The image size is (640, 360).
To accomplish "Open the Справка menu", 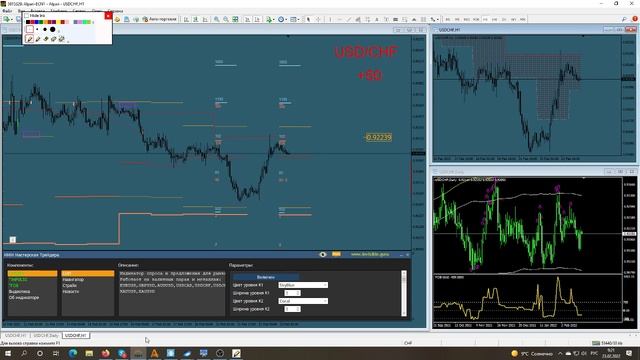I will [116, 11].
